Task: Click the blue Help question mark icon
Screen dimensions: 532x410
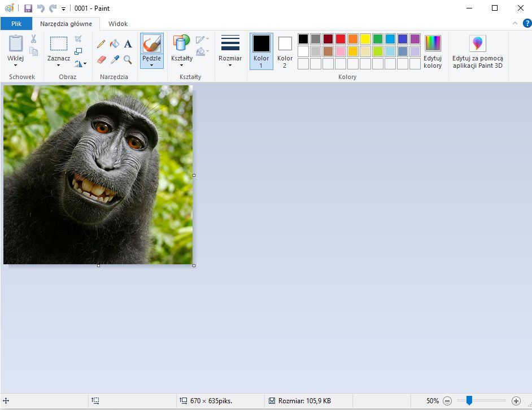Action: (527, 23)
